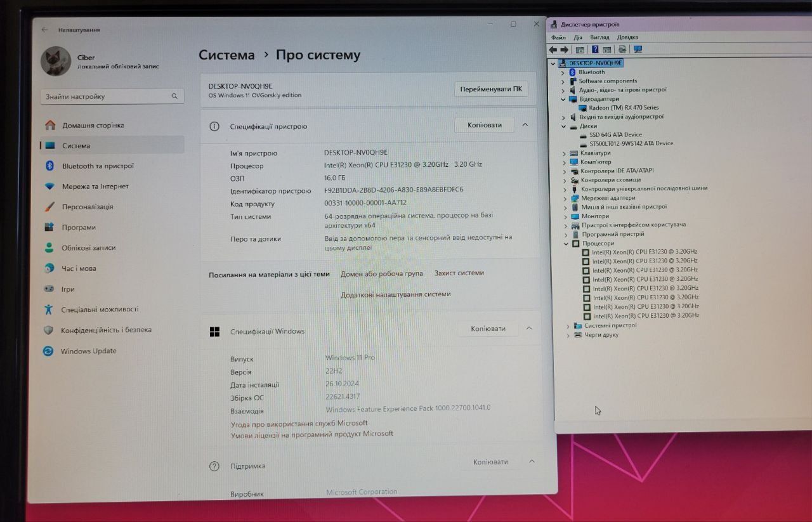Collapse the Специфікації Windows section chevron

[x=529, y=329]
